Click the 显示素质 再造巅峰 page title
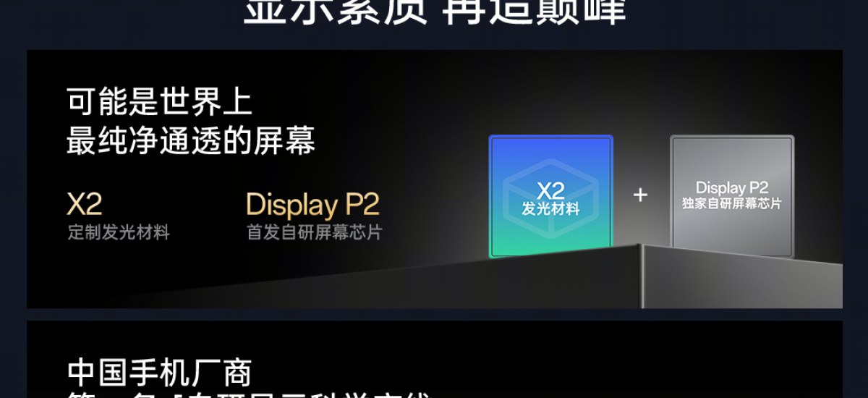Screen dimensions: 868x398 (434, 12)
